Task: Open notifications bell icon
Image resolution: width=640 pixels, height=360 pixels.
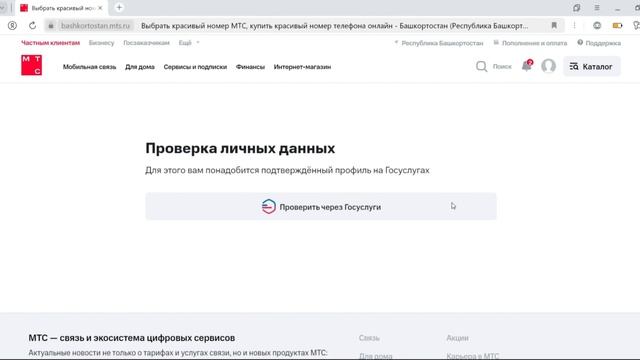Action: 527,66
